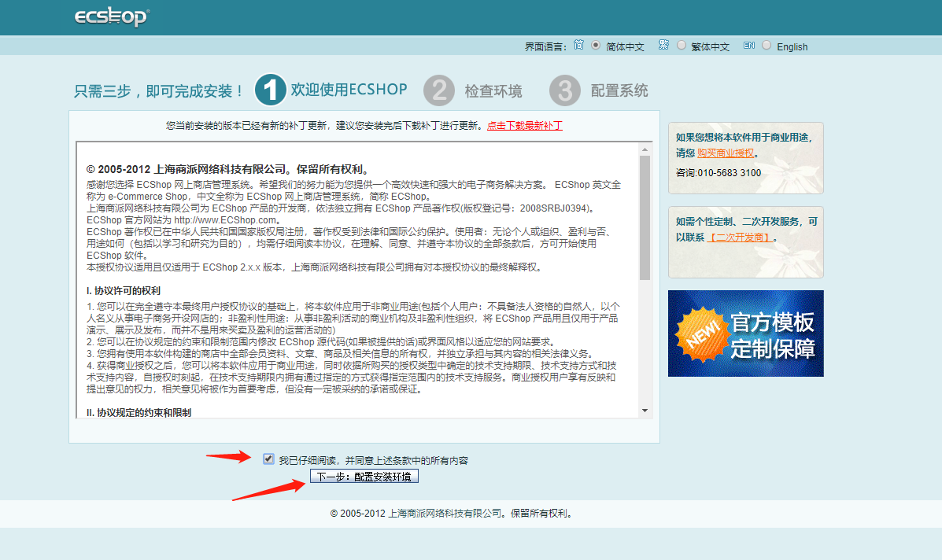Click the English label text
Screen dimensions: 942x560
tap(792, 47)
